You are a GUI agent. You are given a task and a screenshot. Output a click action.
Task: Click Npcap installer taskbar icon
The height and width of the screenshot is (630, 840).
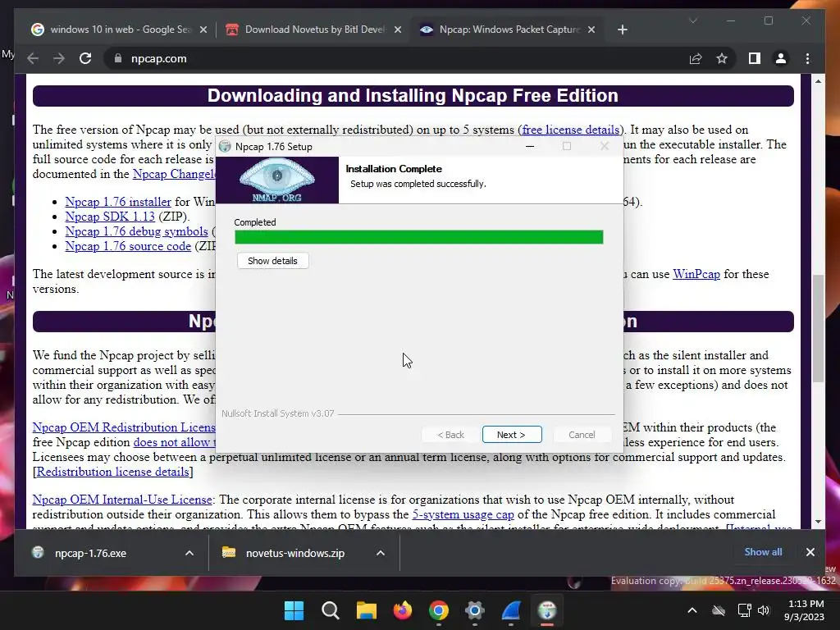pos(547,610)
